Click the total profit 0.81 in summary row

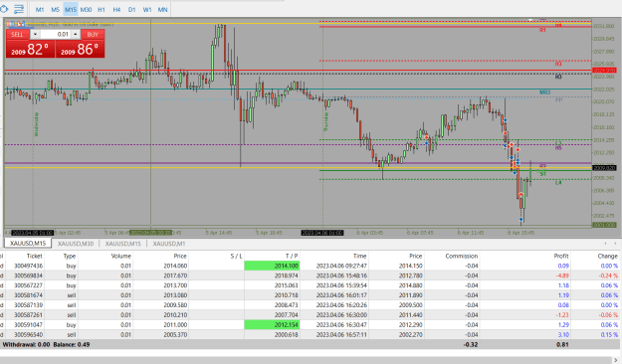pyautogui.click(x=562, y=344)
